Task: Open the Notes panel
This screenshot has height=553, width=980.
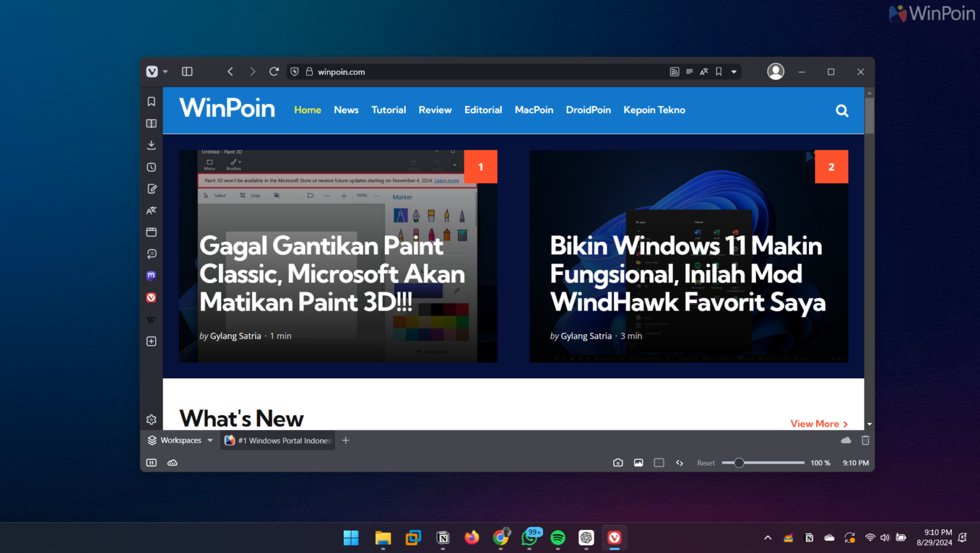Action: (x=151, y=188)
